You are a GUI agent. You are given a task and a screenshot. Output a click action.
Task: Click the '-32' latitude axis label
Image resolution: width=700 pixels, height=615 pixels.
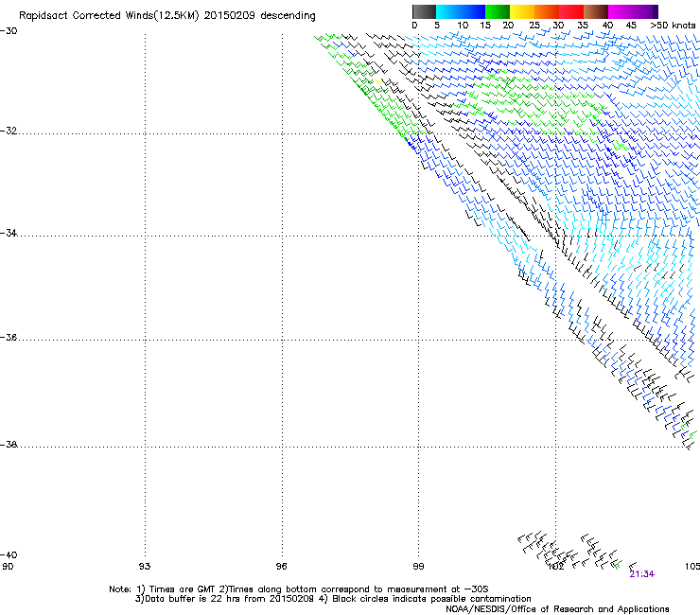(x=9, y=131)
